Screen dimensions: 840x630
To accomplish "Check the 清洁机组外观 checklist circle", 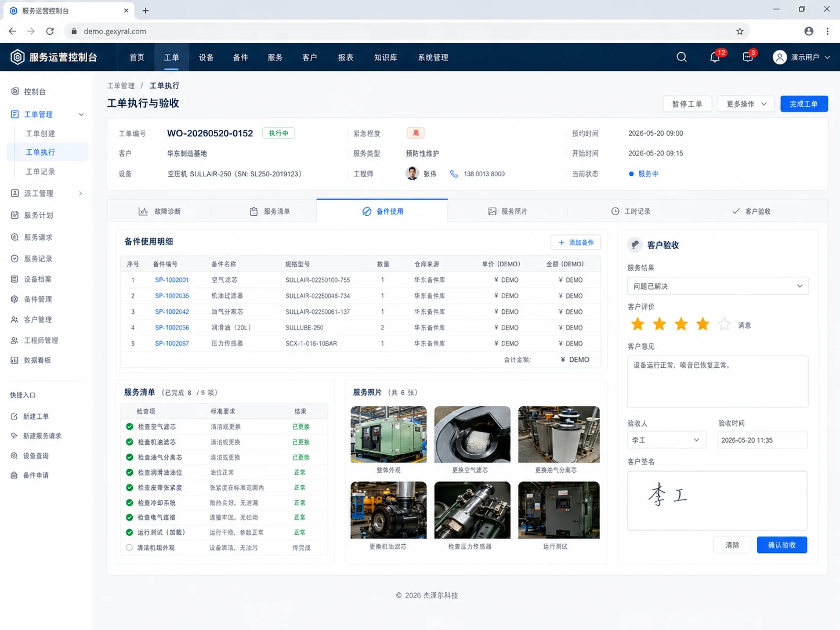I will [129, 548].
